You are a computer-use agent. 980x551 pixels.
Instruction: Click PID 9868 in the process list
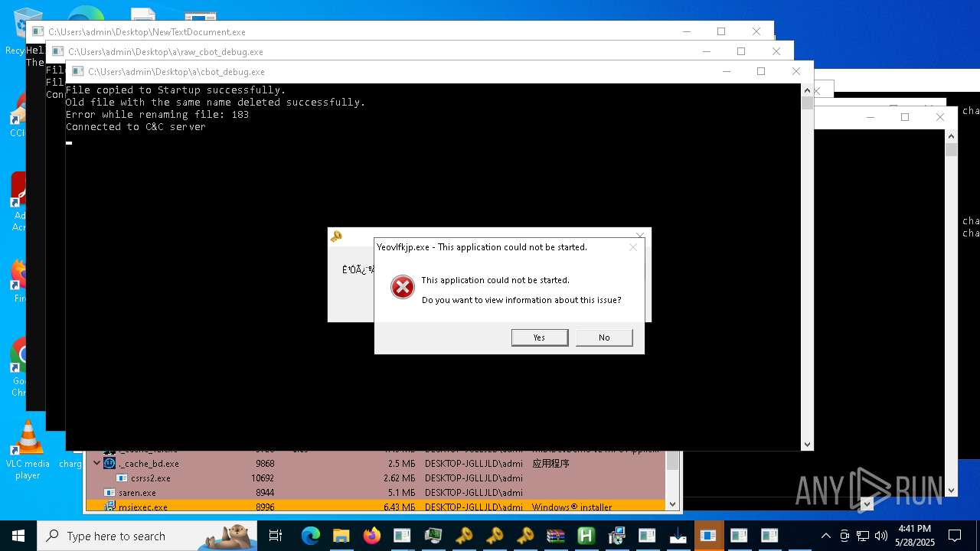pyautogui.click(x=265, y=463)
